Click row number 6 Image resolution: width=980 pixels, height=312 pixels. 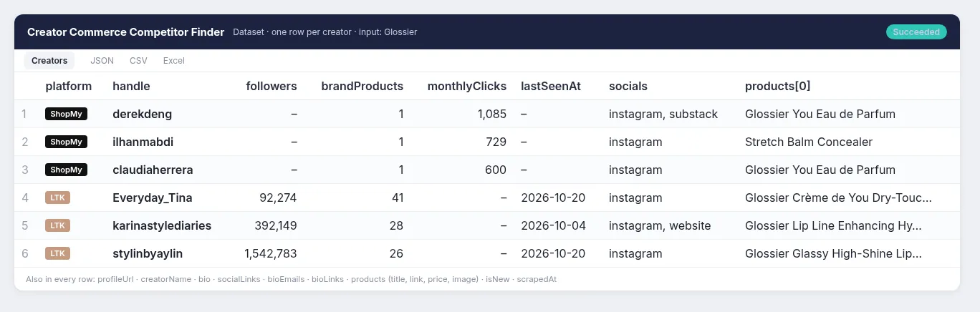tap(25, 253)
